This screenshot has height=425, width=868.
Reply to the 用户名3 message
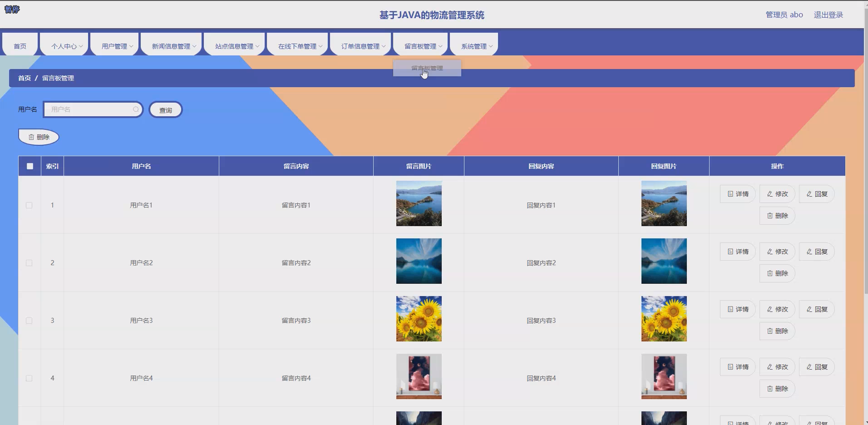point(817,309)
